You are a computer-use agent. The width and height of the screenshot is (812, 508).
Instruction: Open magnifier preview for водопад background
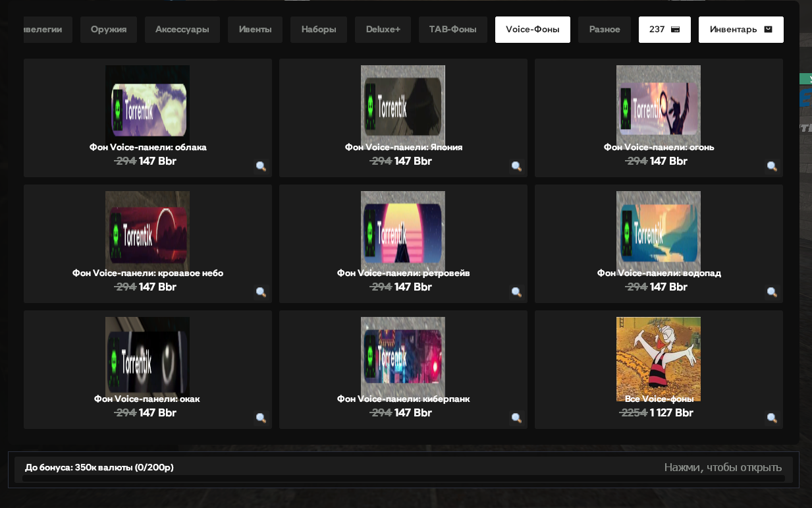tap(772, 292)
